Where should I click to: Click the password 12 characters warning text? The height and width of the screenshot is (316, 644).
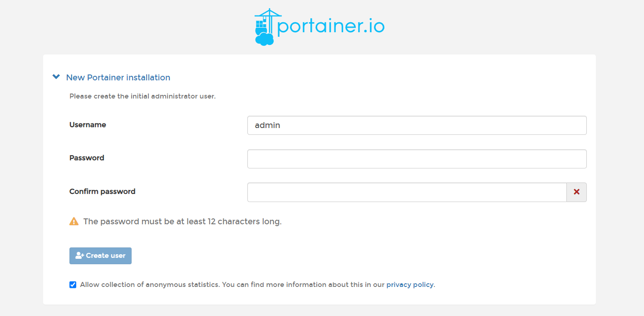point(182,222)
